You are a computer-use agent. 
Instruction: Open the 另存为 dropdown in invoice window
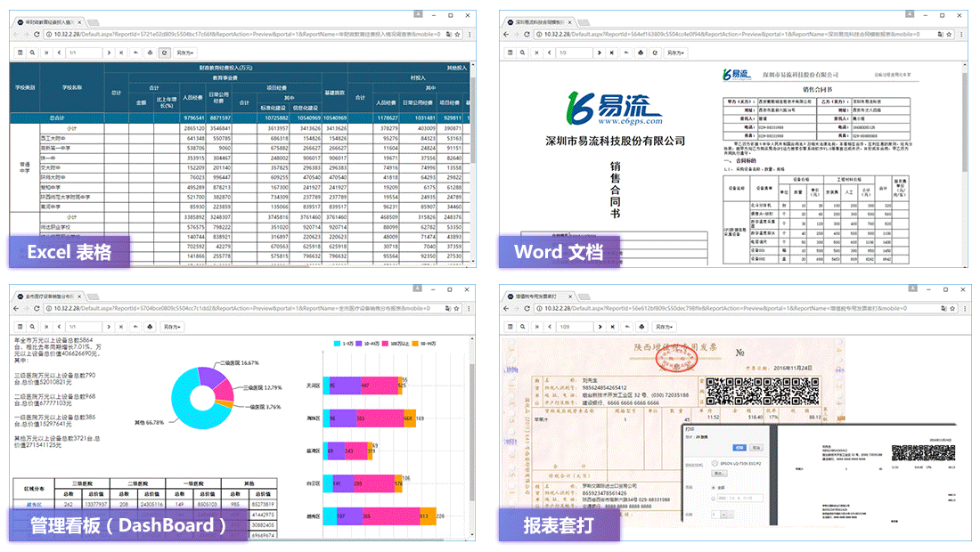pyautogui.click(x=663, y=327)
